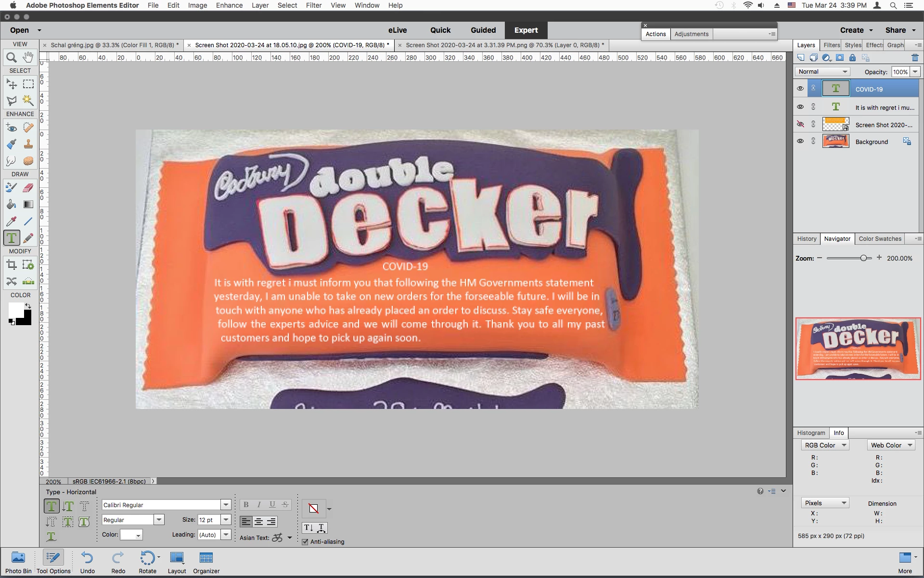Select the Eraser tool
The width and height of the screenshot is (924, 578).
click(x=28, y=187)
